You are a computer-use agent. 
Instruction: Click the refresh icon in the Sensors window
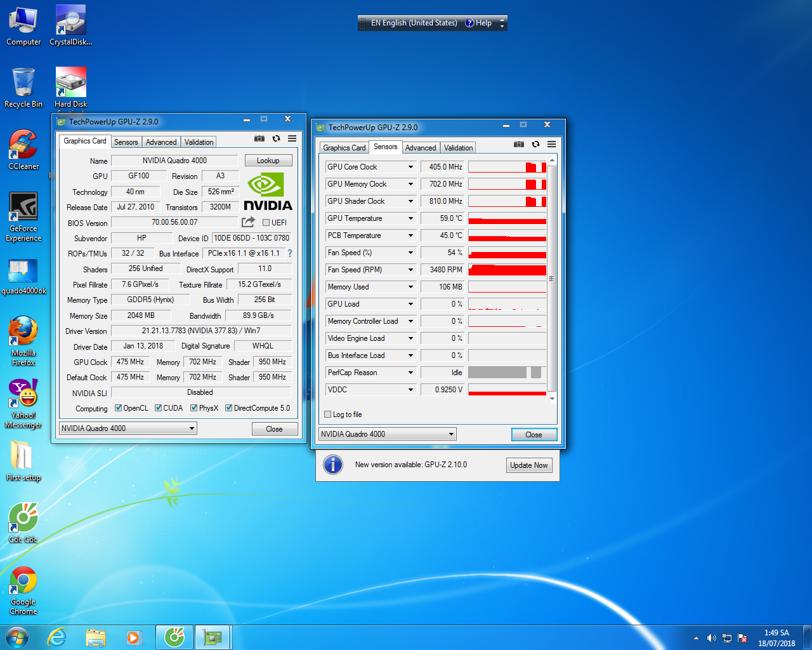[535, 144]
